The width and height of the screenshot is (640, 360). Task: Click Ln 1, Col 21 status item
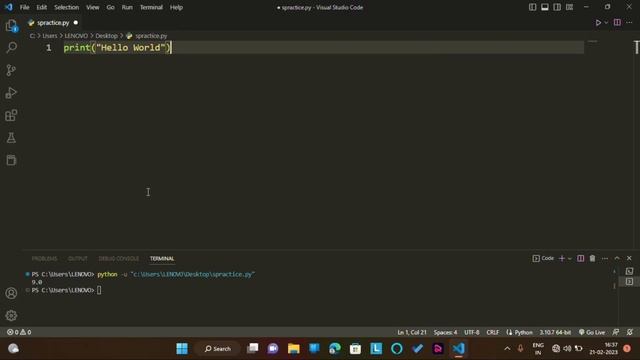point(412,332)
